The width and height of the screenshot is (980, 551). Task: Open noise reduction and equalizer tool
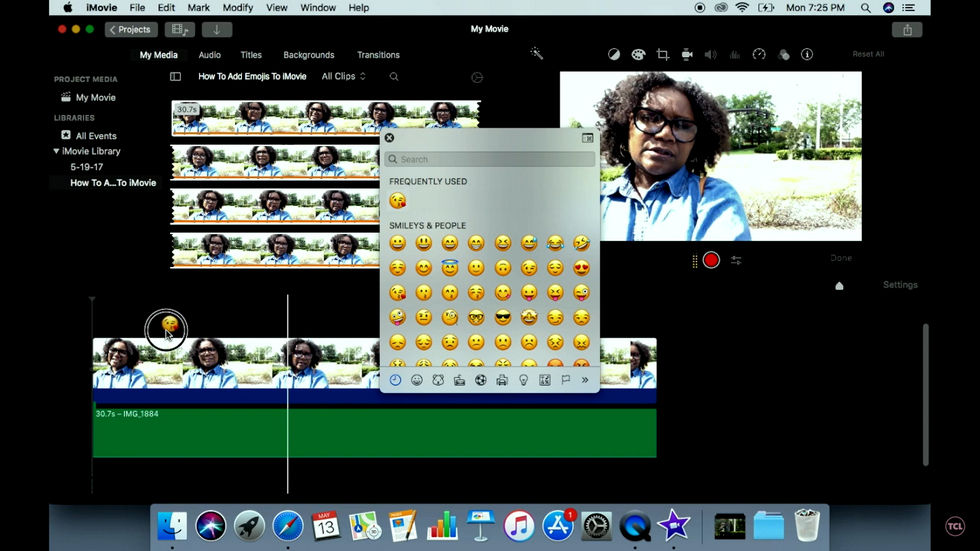coord(735,54)
